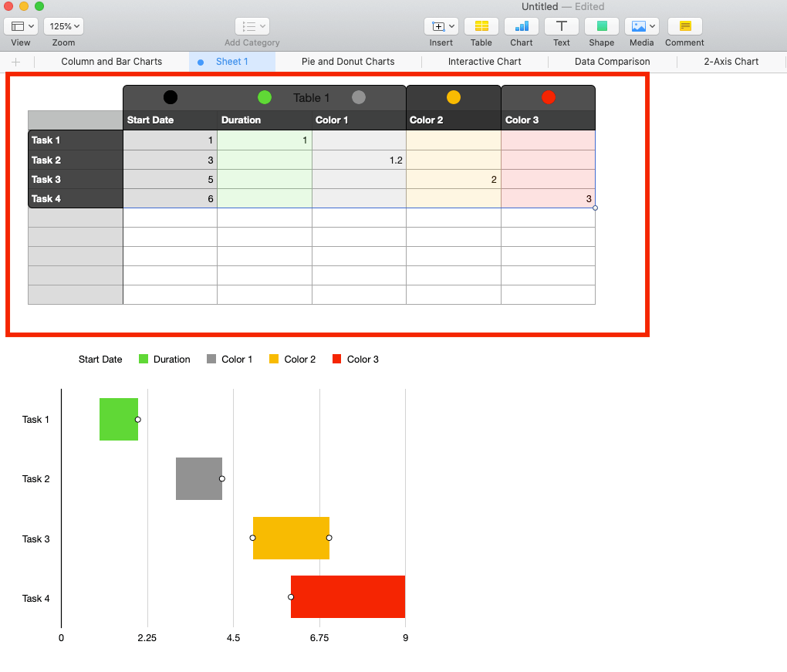Image resolution: width=787 pixels, height=672 pixels.
Task: Click the View icon in the toolbar
Action: coord(16,25)
